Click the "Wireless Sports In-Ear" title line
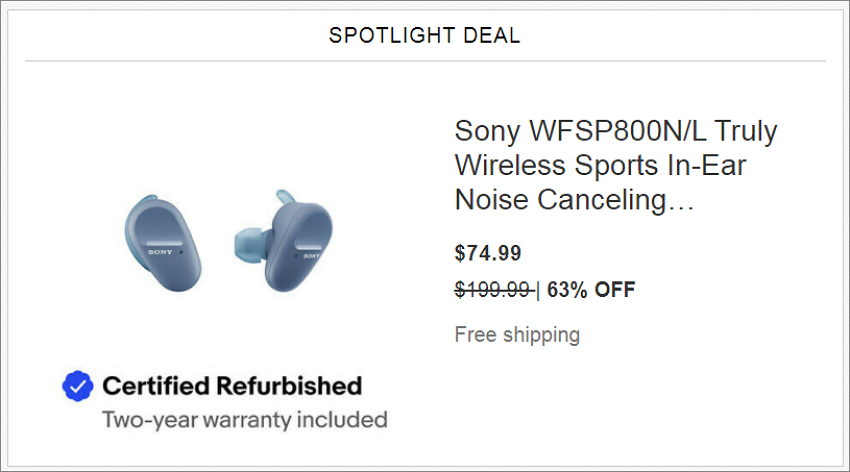Screen dimensions: 850x472 (x=600, y=165)
